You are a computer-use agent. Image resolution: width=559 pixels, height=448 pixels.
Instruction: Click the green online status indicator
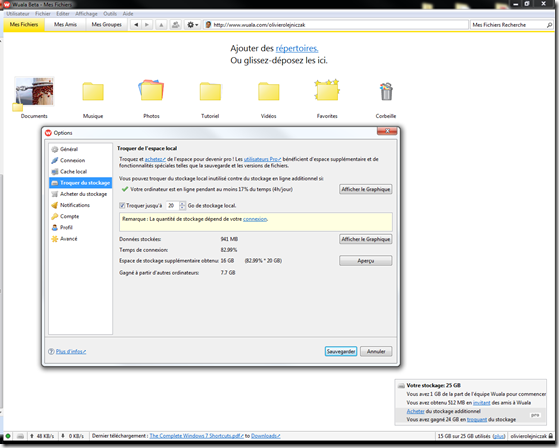pyautogui.click(x=8, y=436)
